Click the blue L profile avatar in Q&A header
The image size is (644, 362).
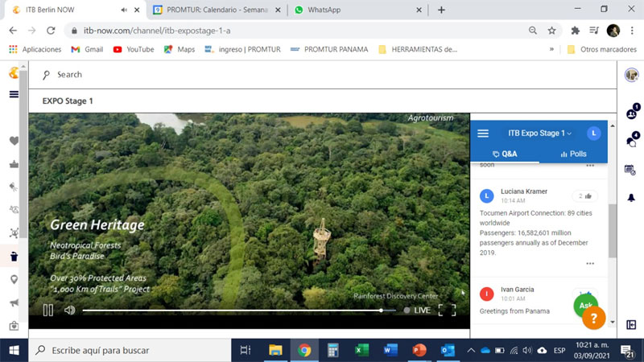coord(593,134)
